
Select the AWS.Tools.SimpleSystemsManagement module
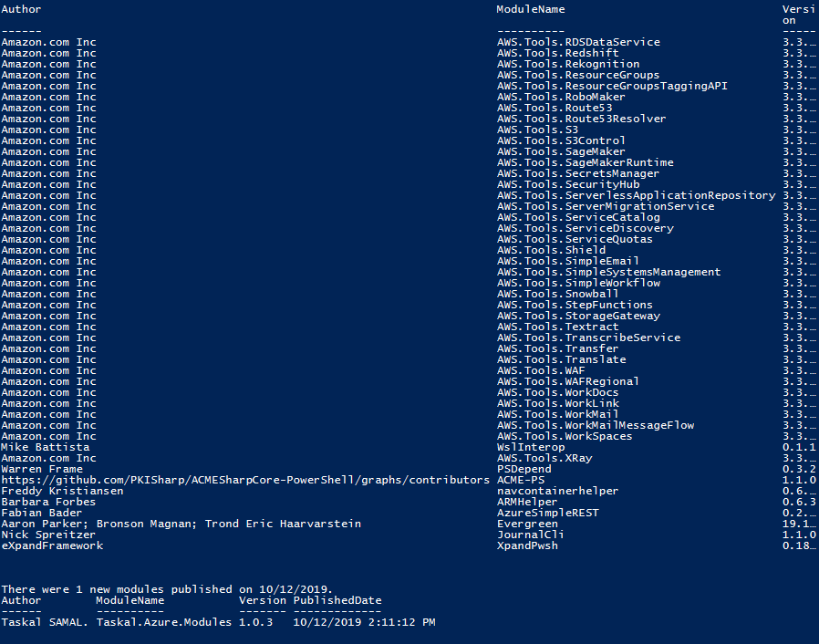[609, 272]
